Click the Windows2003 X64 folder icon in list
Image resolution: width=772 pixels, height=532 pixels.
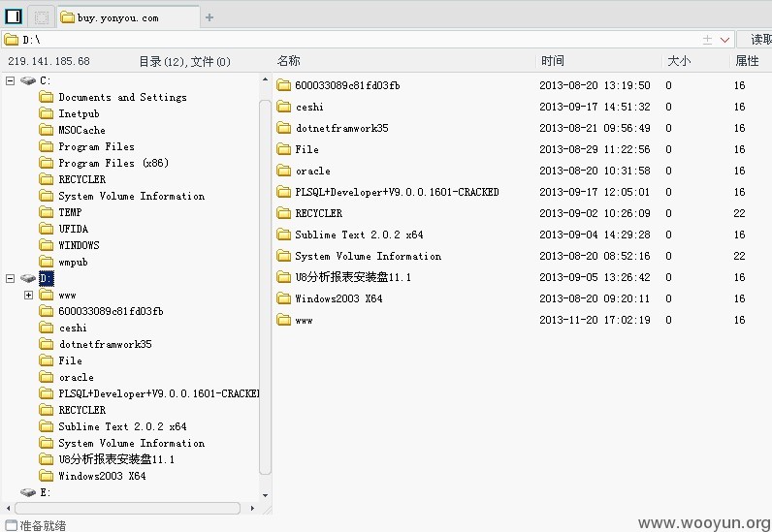[283, 298]
